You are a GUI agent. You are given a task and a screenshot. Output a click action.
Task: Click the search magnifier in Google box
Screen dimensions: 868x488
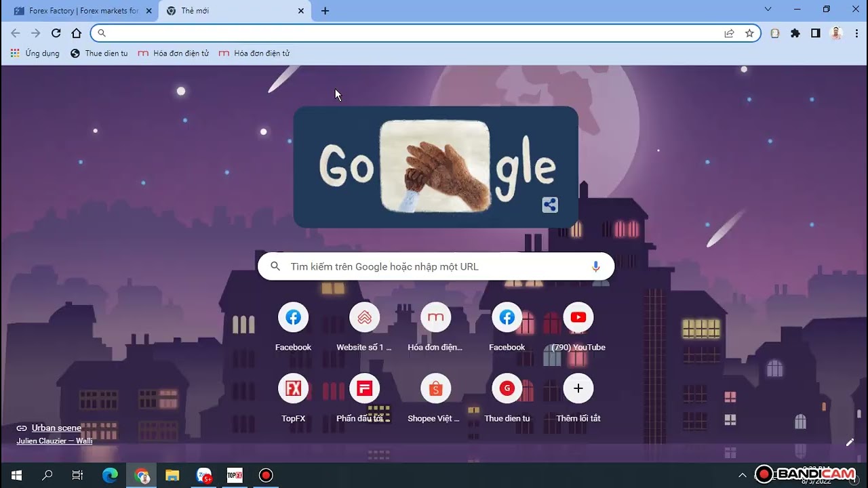[275, 266]
